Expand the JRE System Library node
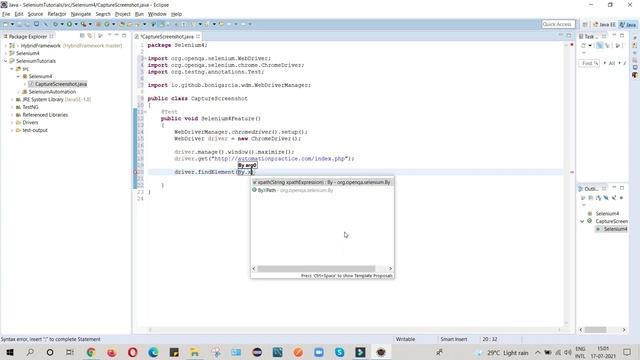 tap(12, 100)
